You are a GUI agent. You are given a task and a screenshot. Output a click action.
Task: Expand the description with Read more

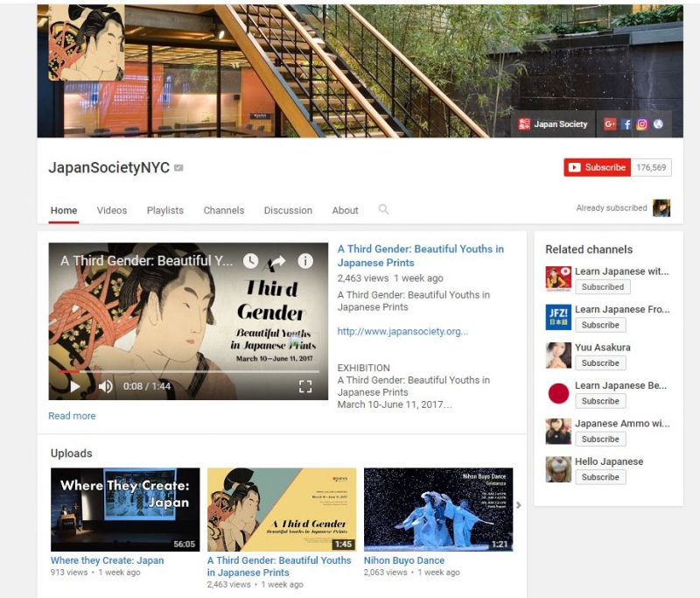click(72, 416)
